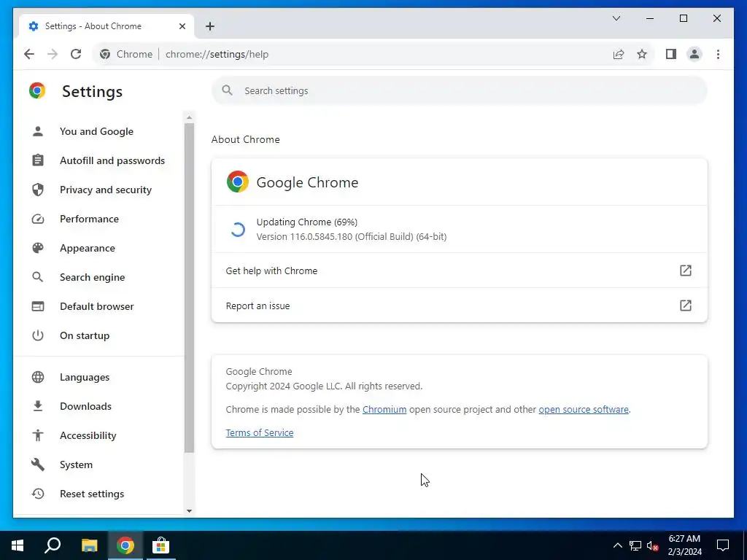
Task: Click the share this page icon
Action: point(619,54)
